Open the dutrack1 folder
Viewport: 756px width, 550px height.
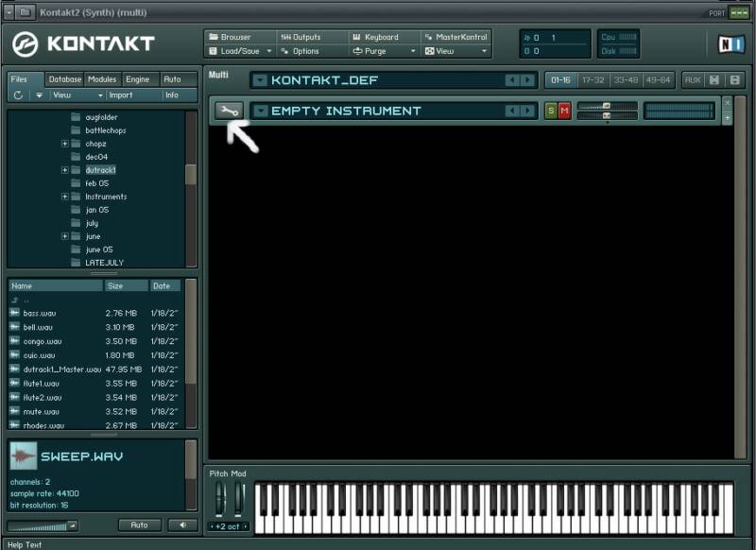[x=100, y=170]
